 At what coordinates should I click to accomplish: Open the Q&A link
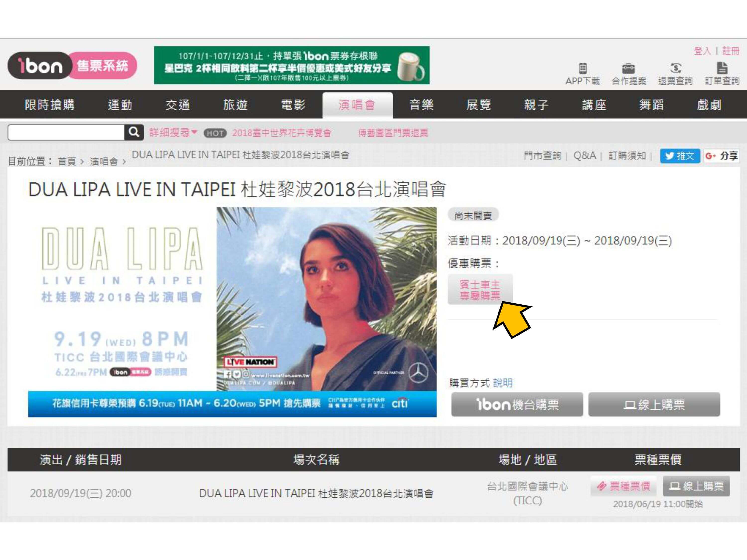(x=585, y=156)
